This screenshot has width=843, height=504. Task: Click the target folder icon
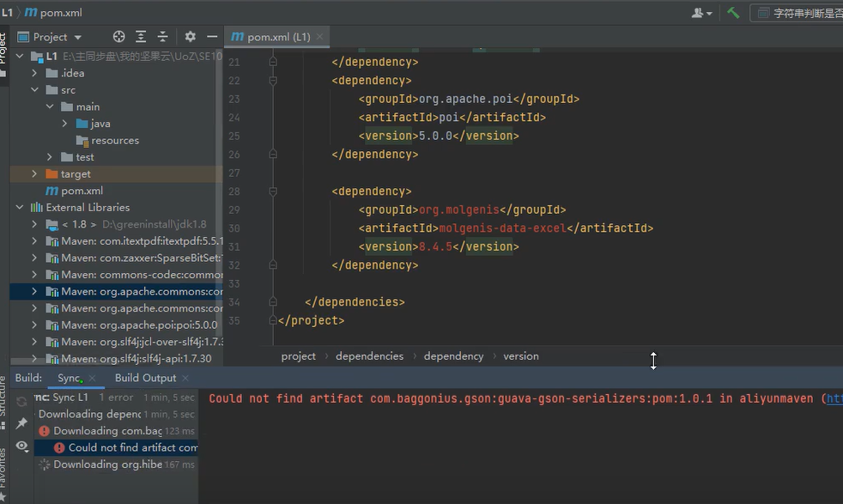[52, 173]
